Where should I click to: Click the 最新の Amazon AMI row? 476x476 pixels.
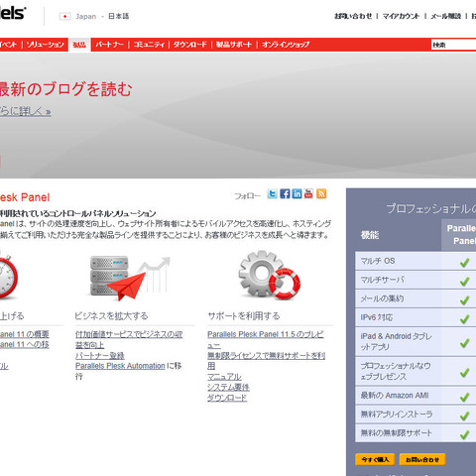(x=416, y=396)
